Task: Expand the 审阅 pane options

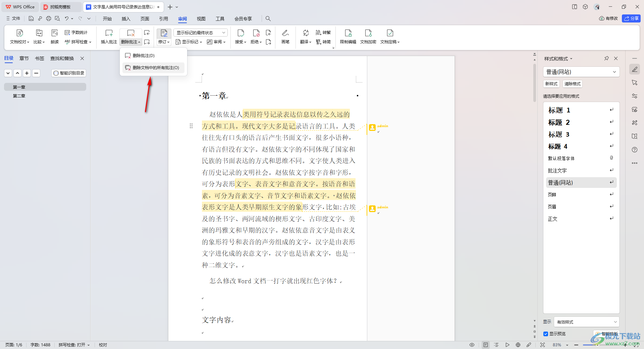Action: click(x=216, y=42)
